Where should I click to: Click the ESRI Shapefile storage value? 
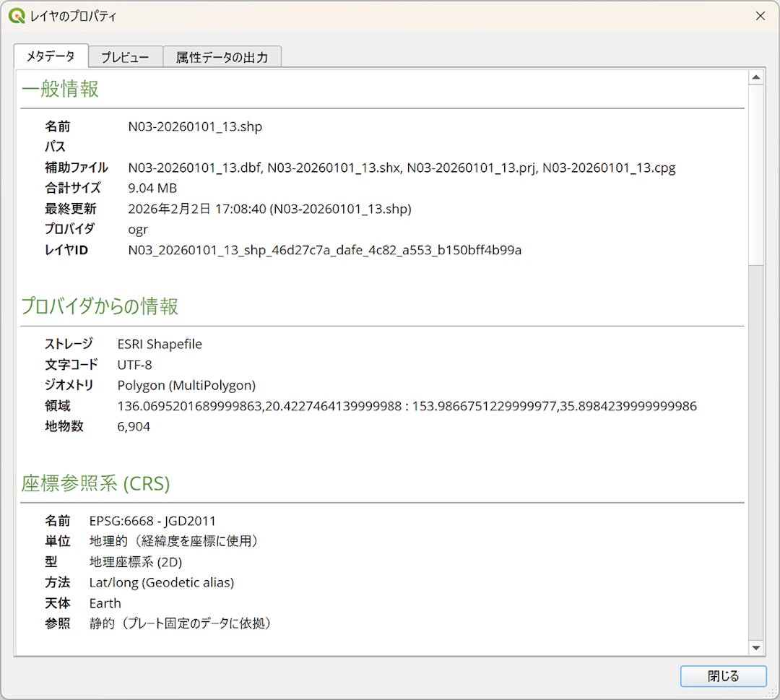tap(160, 345)
